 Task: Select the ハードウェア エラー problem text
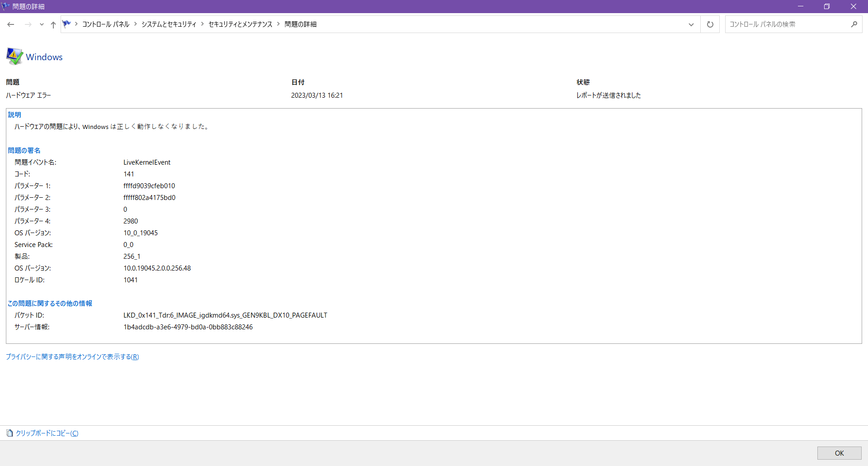28,95
